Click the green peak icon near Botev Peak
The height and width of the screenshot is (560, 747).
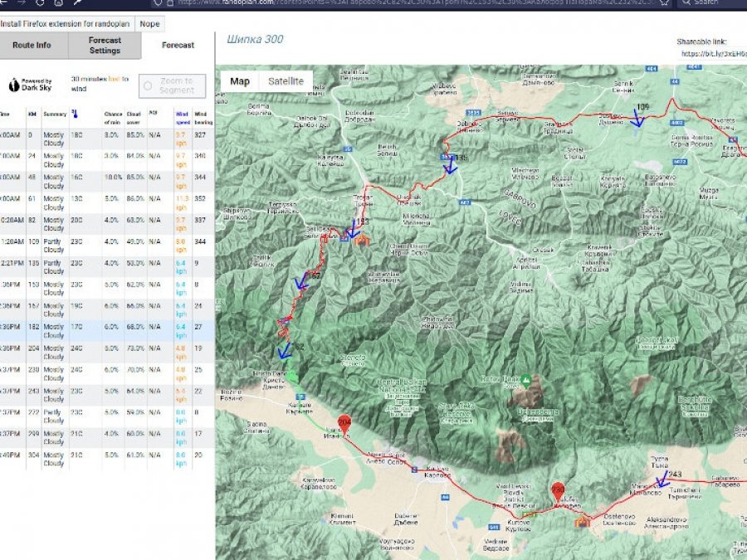[525, 382]
